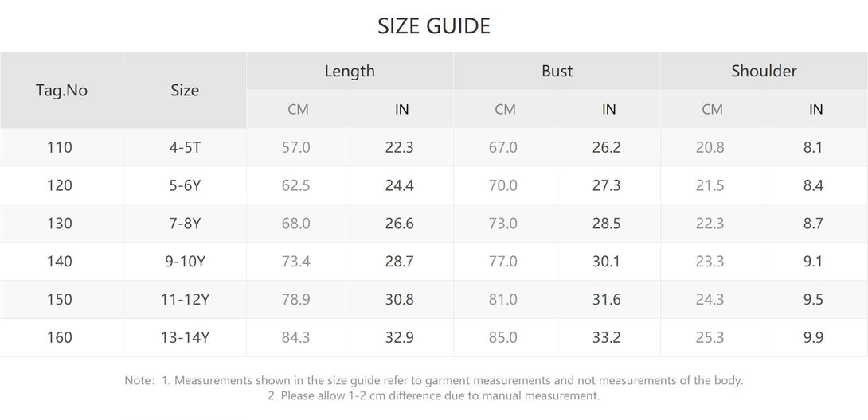Select the Tag.No column header
The height and width of the screenshot is (420, 868).
(x=61, y=91)
